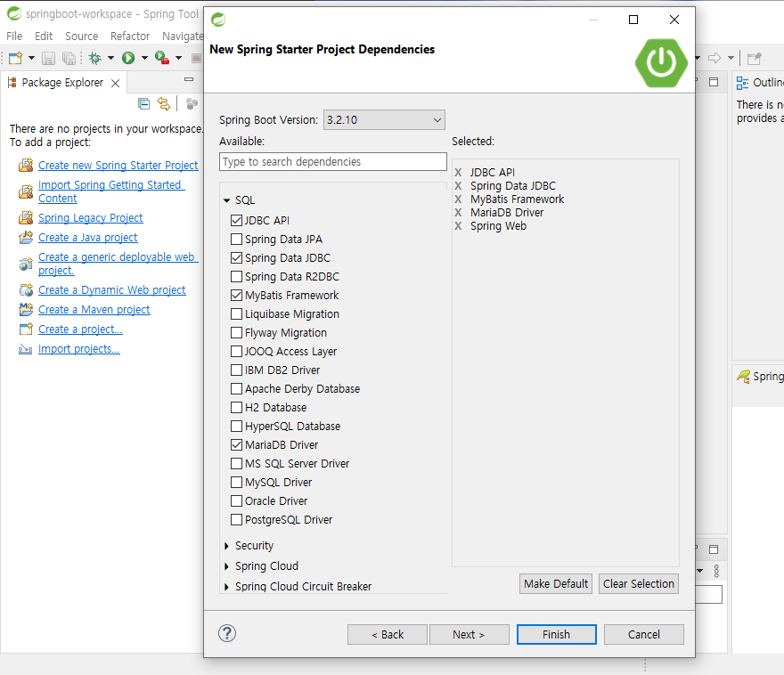Click the forward navigation arrow icon
The height and width of the screenshot is (675, 784).
tap(715, 58)
